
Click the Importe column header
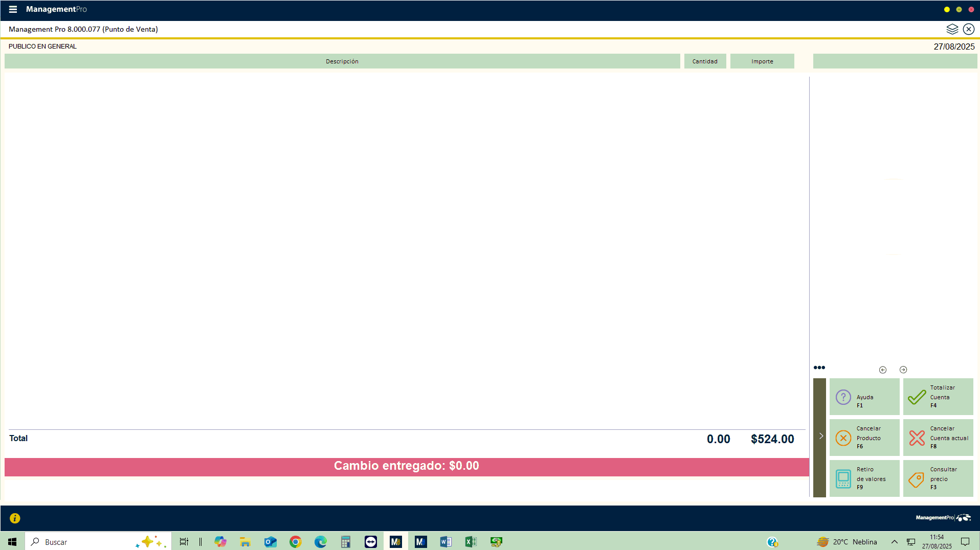[x=762, y=61]
